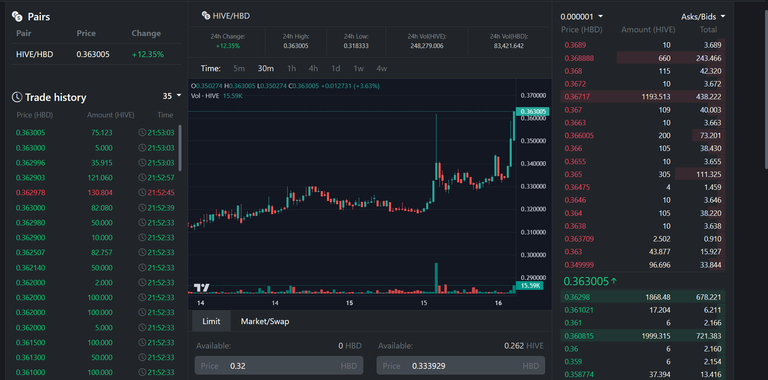Click the 24h Vol(HBD) value 83,421.642
The image size is (768, 380).
pyautogui.click(x=508, y=46)
